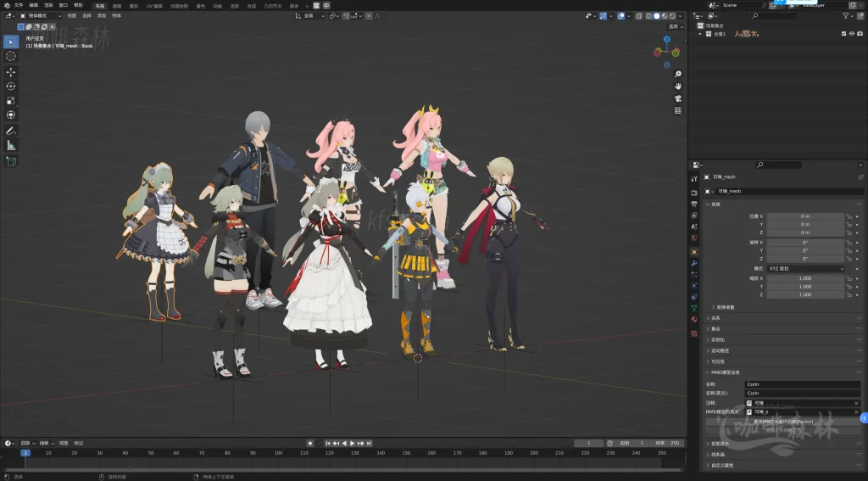868x481 pixels.
Task: Open the Physics properties tab
Action: point(694,285)
